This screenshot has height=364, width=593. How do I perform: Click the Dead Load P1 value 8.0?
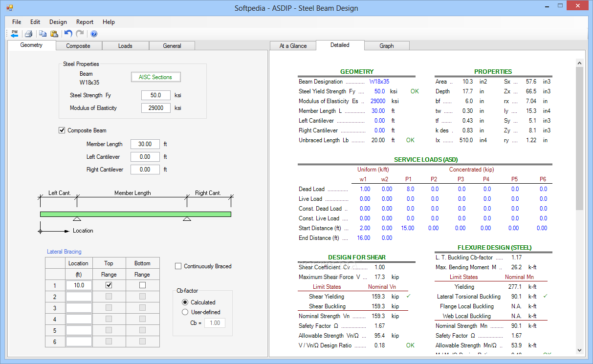coord(410,189)
